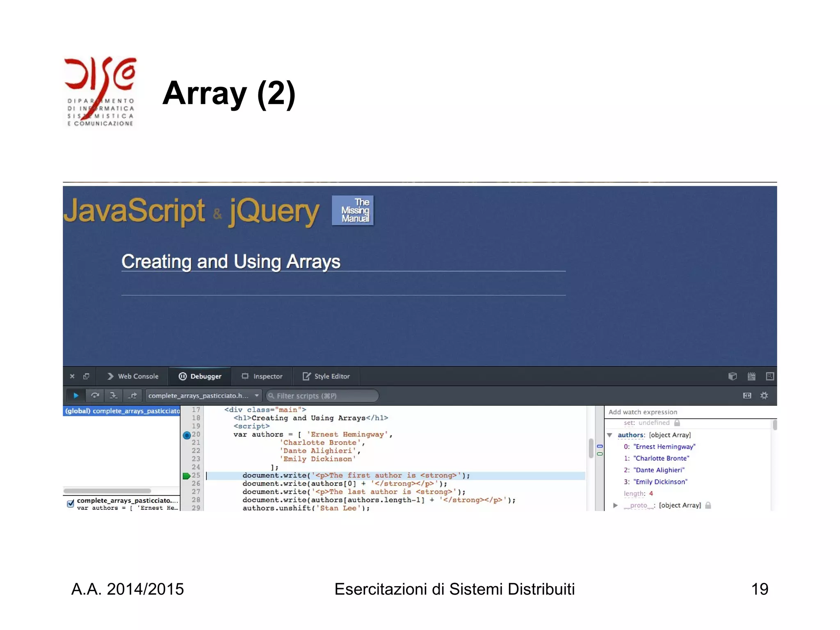Uncheck the complete_arrays_pasticciato breakpoint checkbox
The image size is (840, 630).
pyautogui.click(x=71, y=503)
